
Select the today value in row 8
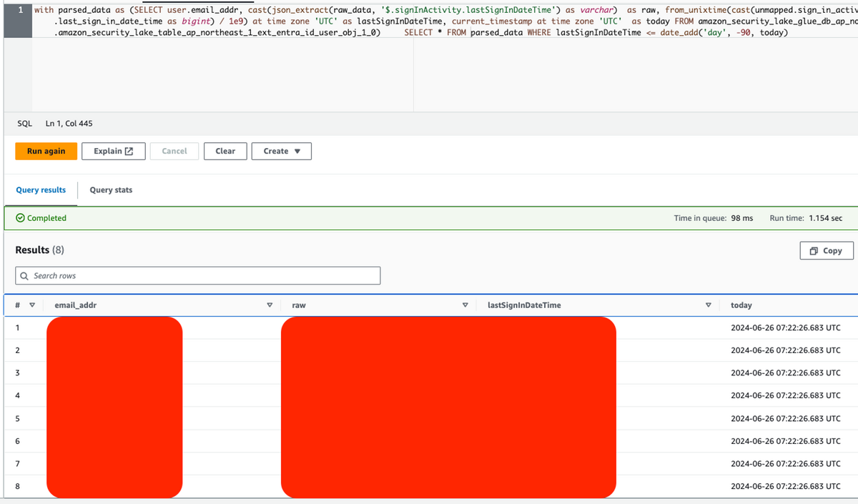tap(785, 486)
